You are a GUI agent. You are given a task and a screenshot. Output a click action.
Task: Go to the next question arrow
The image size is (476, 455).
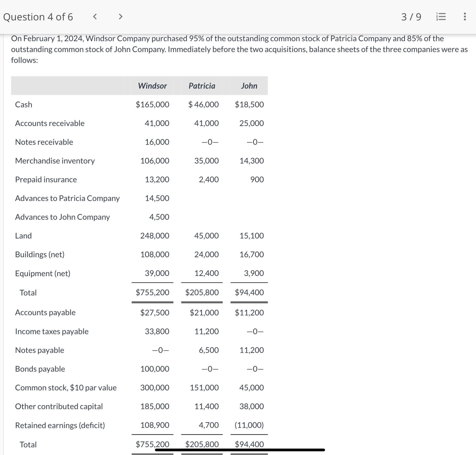[120, 17]
